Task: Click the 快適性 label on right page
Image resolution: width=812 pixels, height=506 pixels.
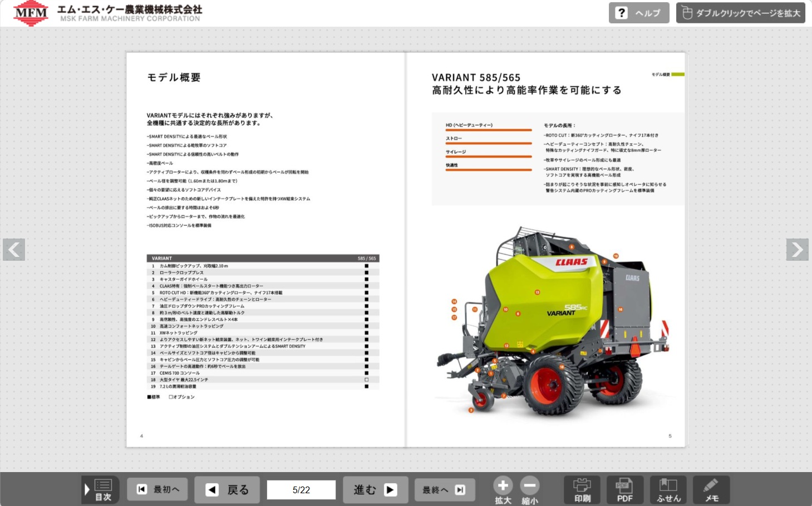Action: [452, 165]
